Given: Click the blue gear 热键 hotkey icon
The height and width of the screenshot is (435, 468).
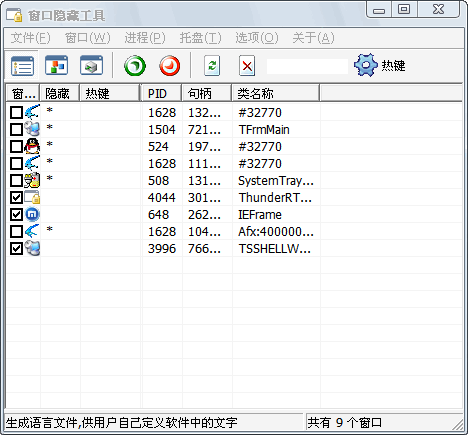Looking at the screenshot, I should point(366,65).
